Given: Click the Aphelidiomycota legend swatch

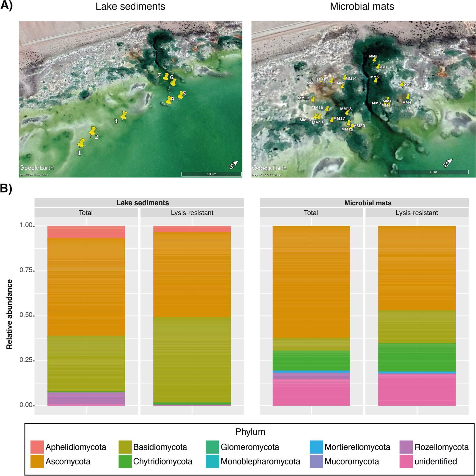Looking at the screenshot, I should click(x=37, y=447).
